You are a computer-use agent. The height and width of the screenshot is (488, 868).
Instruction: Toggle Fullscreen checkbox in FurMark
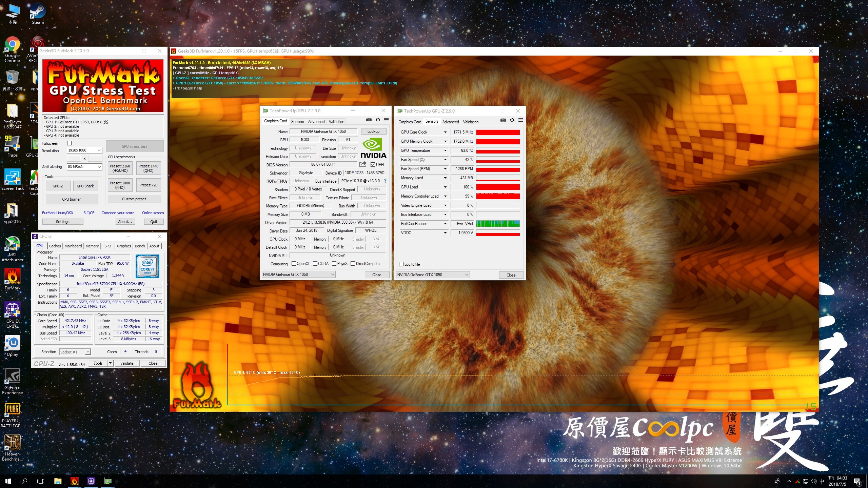70,143
